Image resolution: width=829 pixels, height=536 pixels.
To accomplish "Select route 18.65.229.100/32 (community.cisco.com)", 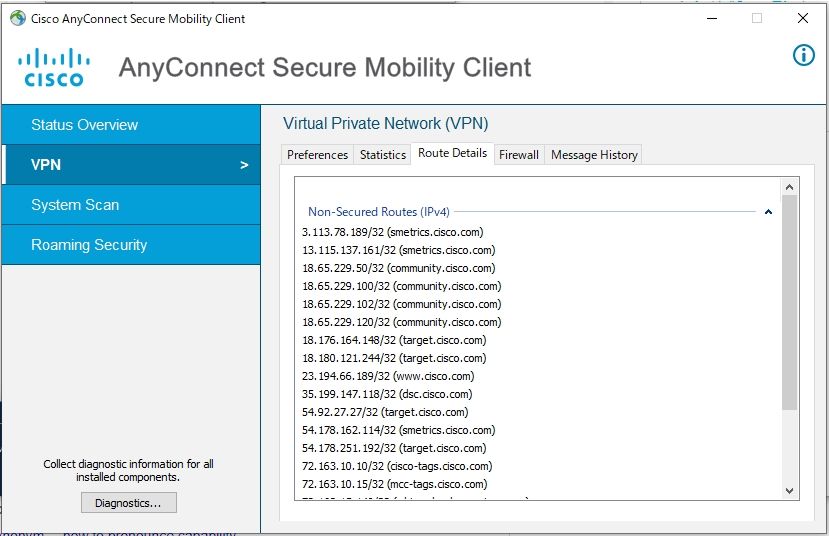I will 401,286.
